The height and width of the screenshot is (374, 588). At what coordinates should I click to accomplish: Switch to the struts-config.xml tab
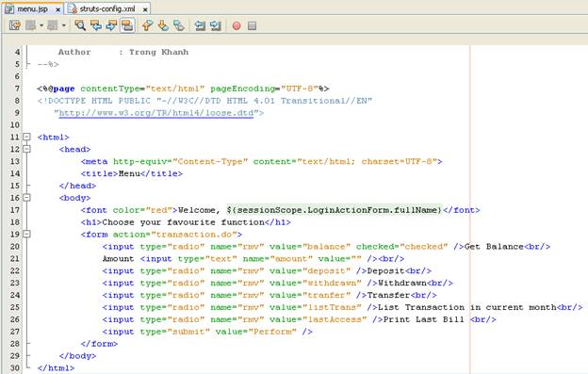pos(107,9)
